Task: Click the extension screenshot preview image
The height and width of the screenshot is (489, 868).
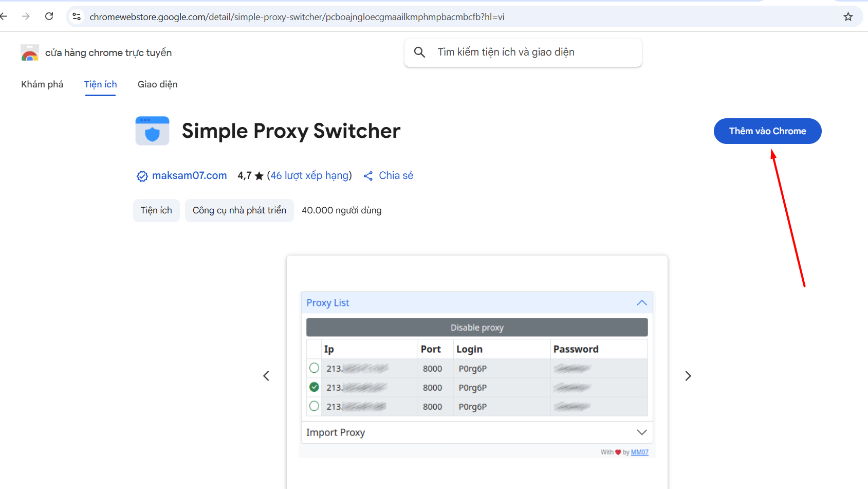Action: [x=477, y=373]
